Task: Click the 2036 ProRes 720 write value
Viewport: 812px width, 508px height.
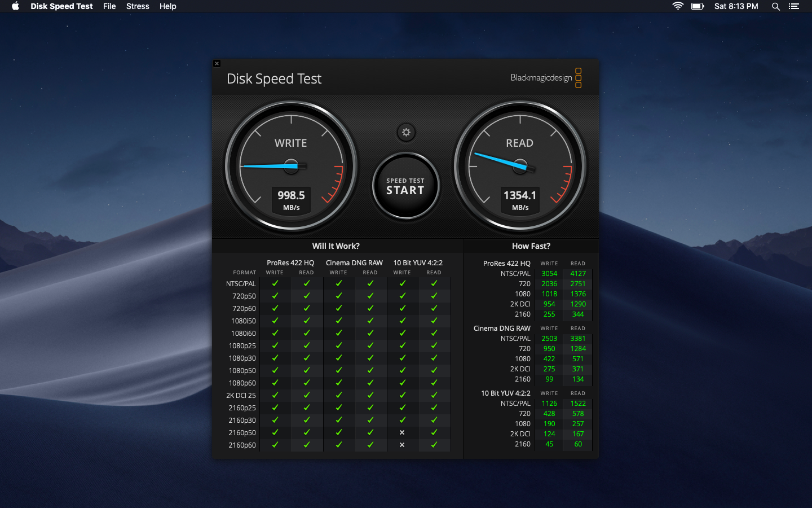Action: [549, 284]
